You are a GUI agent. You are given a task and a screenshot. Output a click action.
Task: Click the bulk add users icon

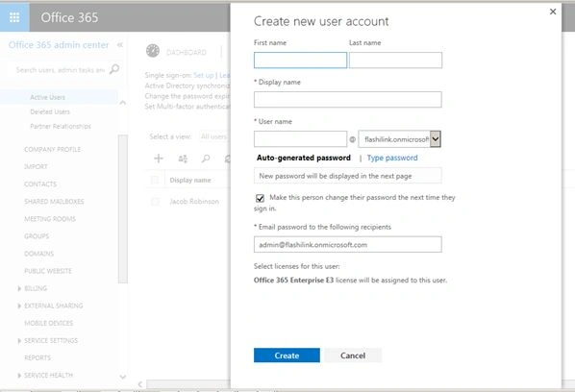pos(183,159)
